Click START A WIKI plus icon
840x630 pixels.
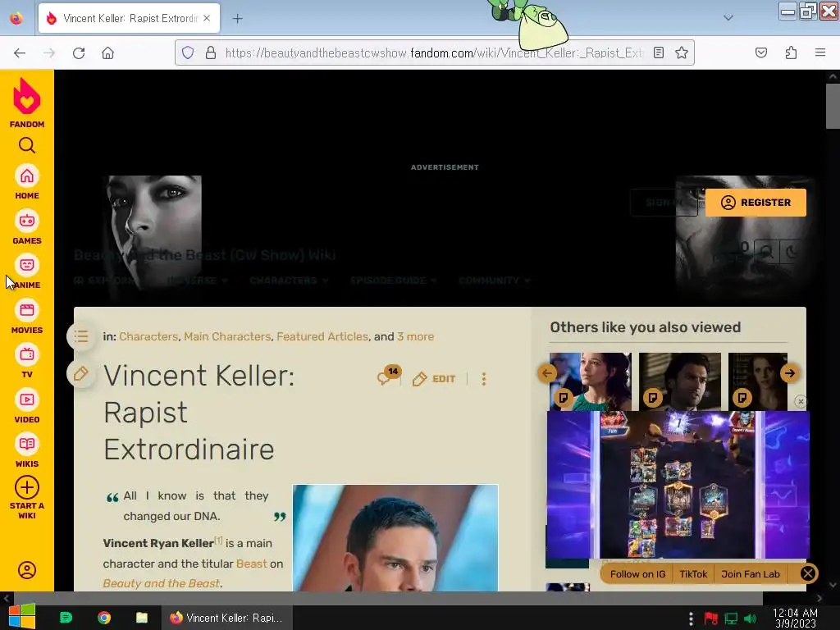pos(27,487)
